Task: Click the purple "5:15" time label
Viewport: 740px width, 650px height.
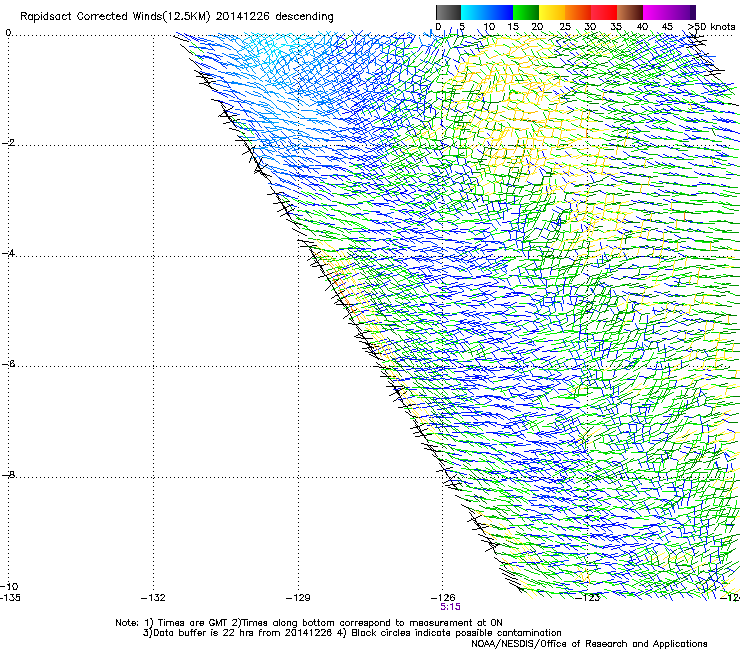Action: click(450, 607)
